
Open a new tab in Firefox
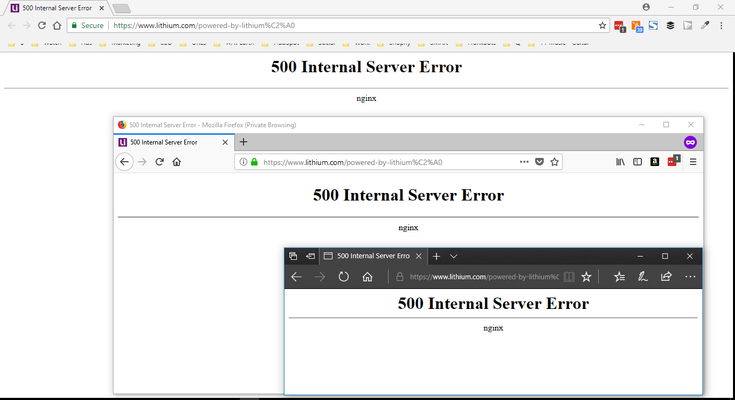click(x=243, y=142)
